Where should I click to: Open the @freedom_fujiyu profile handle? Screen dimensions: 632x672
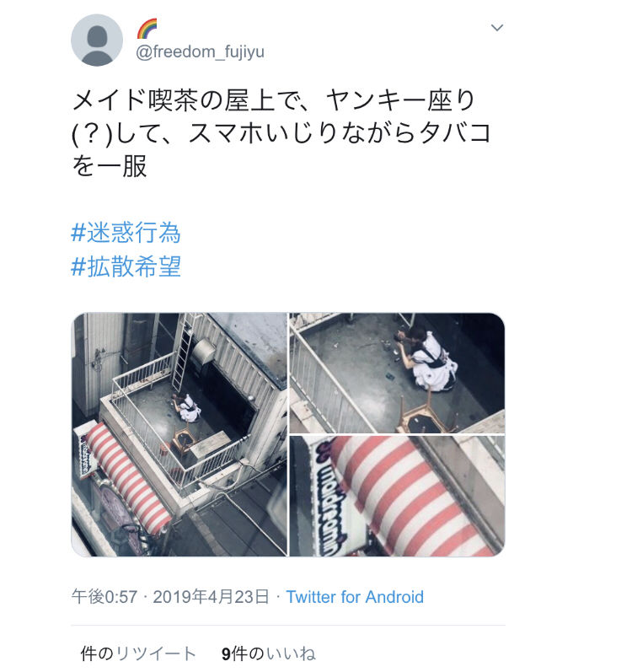pyautogui.click(x=200, y=52)
